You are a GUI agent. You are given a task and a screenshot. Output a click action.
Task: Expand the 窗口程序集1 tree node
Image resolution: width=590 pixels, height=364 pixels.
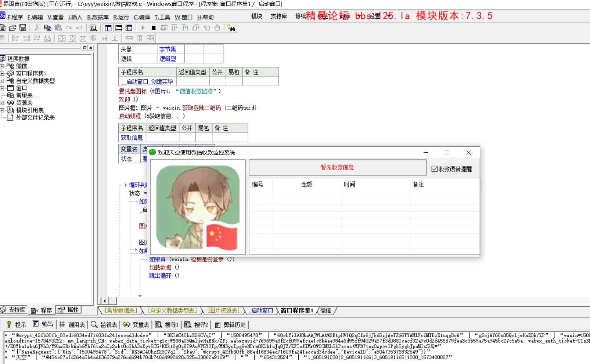[2, 73]
